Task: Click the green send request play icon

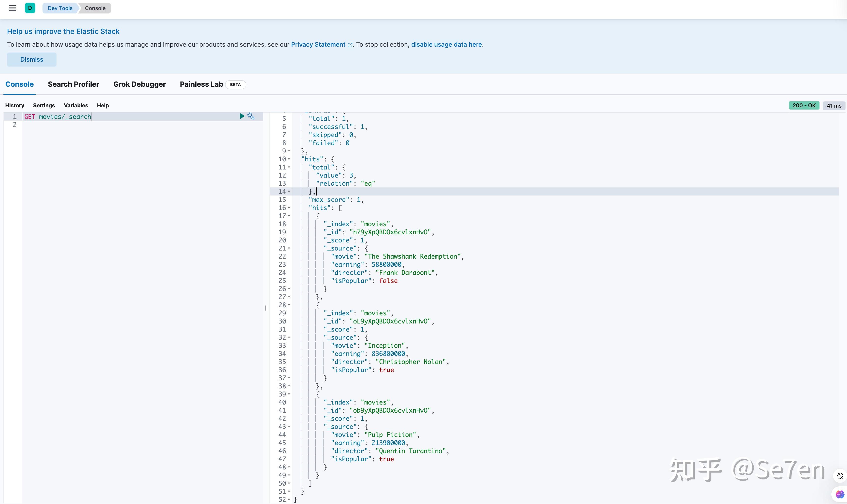Action: (x=242, y=116)
